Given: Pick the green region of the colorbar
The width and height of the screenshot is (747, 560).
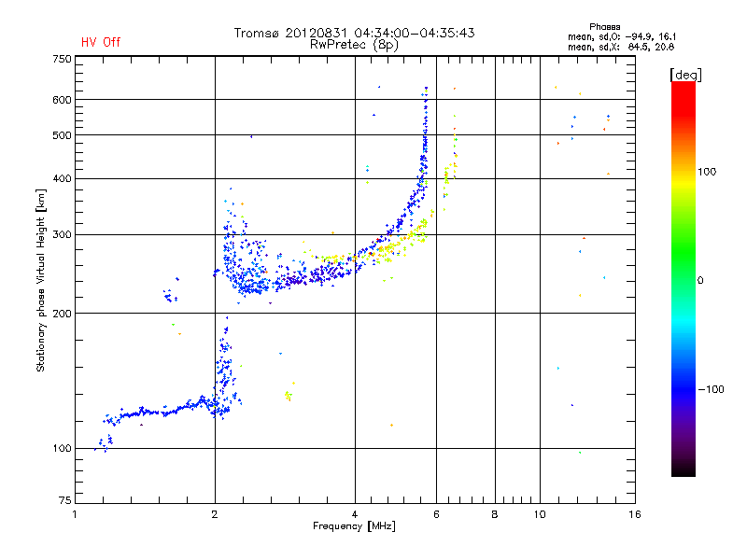Looking at the screenshot, I should [x=684, y=252].
